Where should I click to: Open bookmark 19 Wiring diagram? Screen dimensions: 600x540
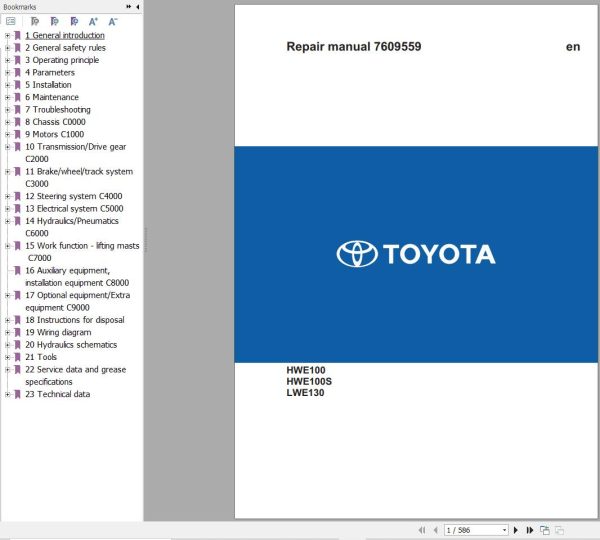click(58, 332)
